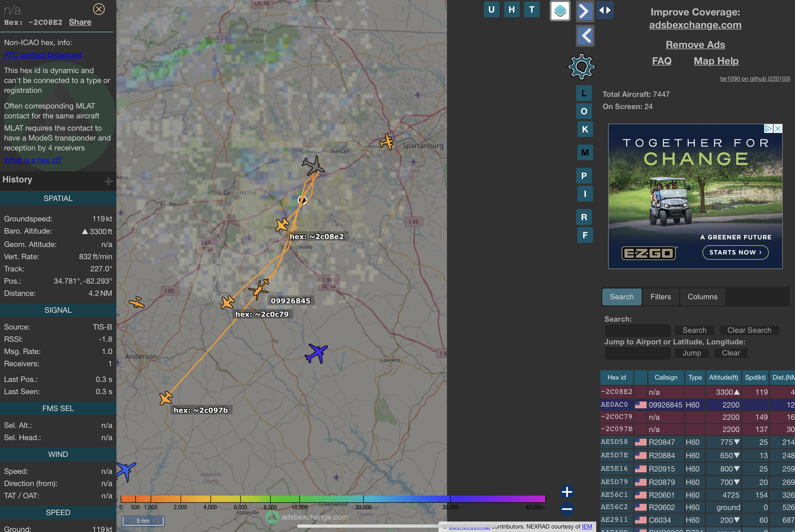Click the F map button
The image size is (795, 532).
click(x=585, y=235)
